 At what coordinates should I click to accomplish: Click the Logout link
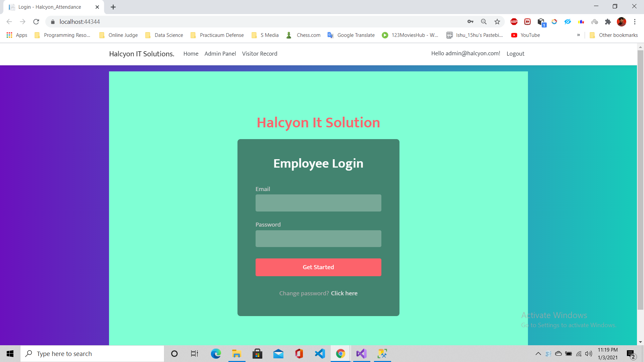tap(515, 54)
